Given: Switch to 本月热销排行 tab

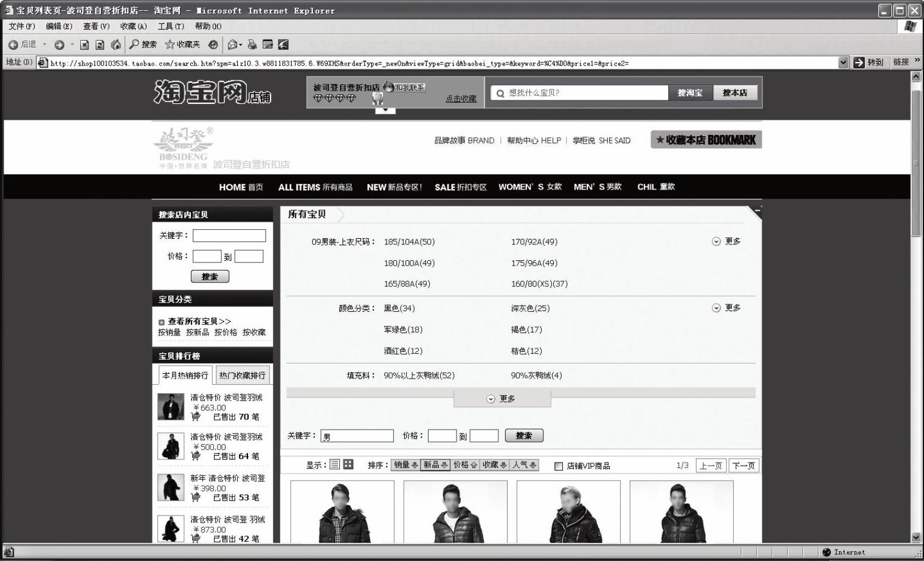Looking at the screenshot, I should point(185,376).
